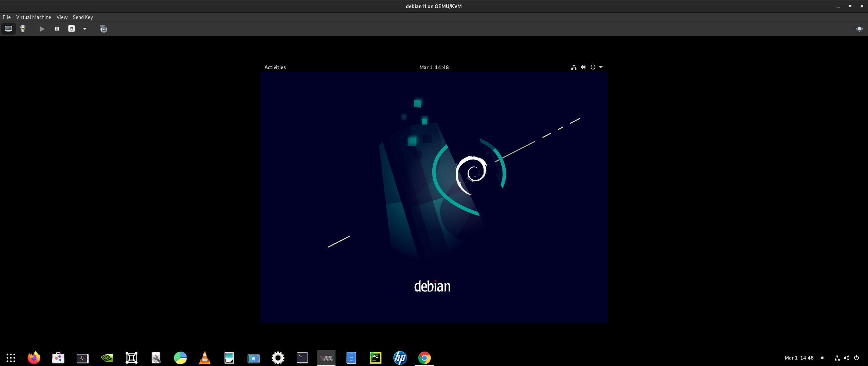Show the graphical console view
Screen dimensions: 868x366
point(8,29)
